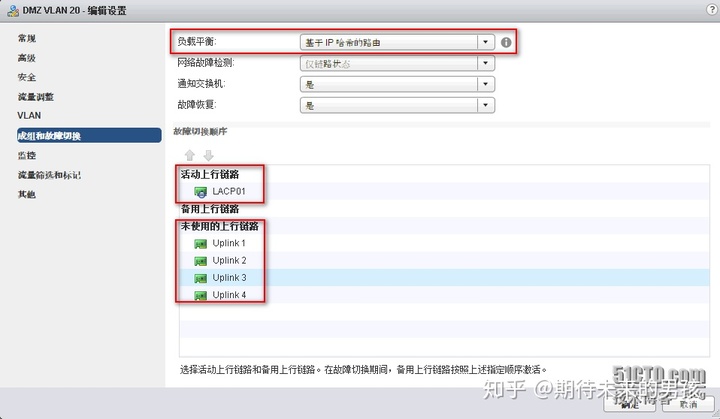Select the Uplink 4 row
The height and width of the screenshot is (419, 720).
444,295
